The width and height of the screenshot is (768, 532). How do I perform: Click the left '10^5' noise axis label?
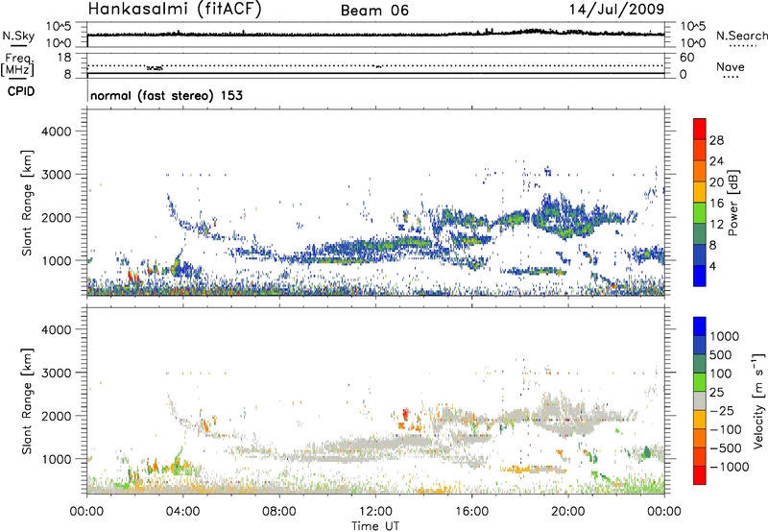[x=59, y=26]
